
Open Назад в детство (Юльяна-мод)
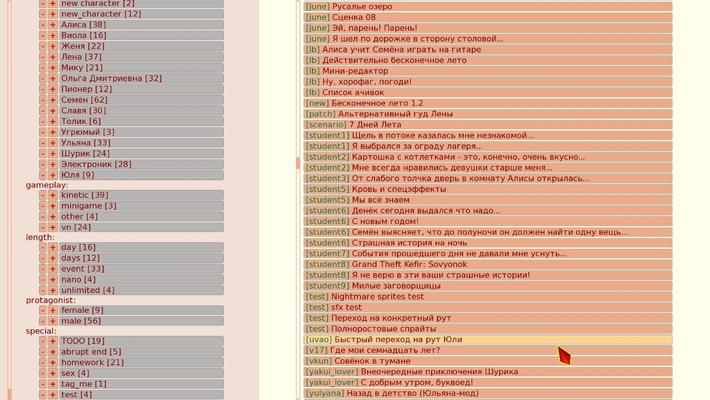click(x=488, y=394)
